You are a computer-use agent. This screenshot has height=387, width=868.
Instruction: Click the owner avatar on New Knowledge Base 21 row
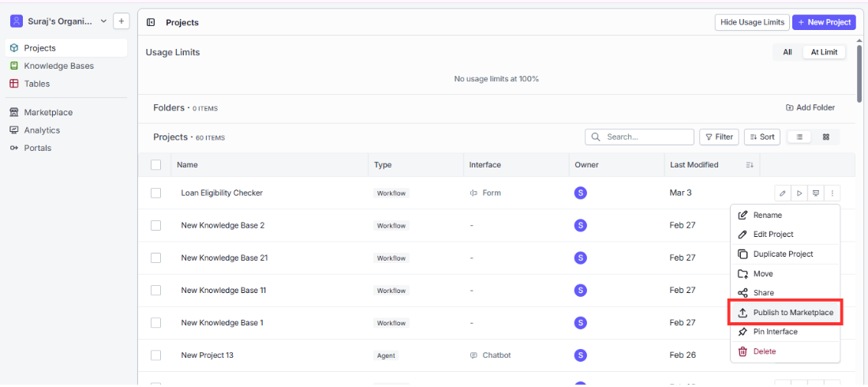click(581, 257)
